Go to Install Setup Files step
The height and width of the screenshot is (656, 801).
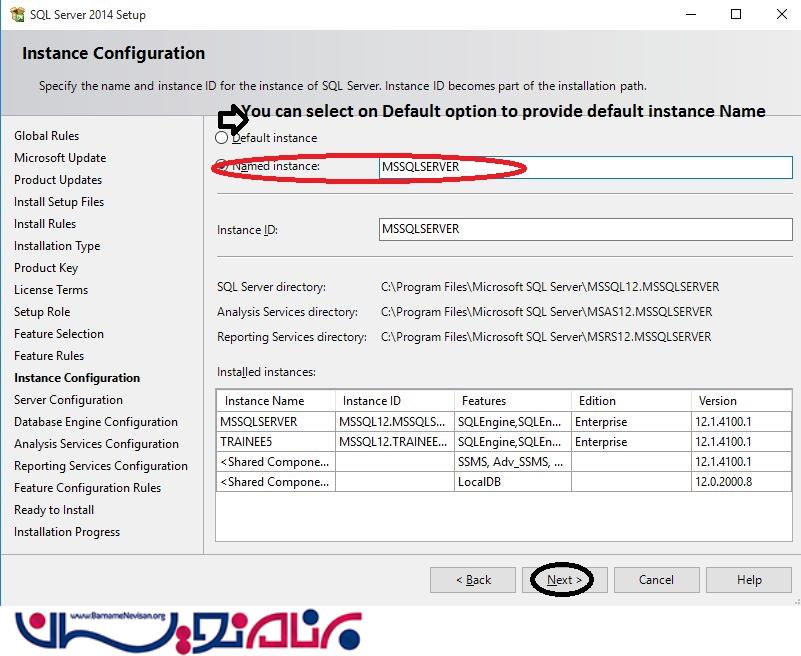tap(59, 202)
